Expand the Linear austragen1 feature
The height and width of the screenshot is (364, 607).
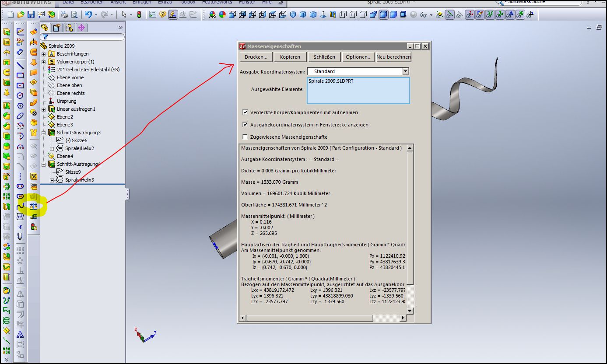point(44,109)
